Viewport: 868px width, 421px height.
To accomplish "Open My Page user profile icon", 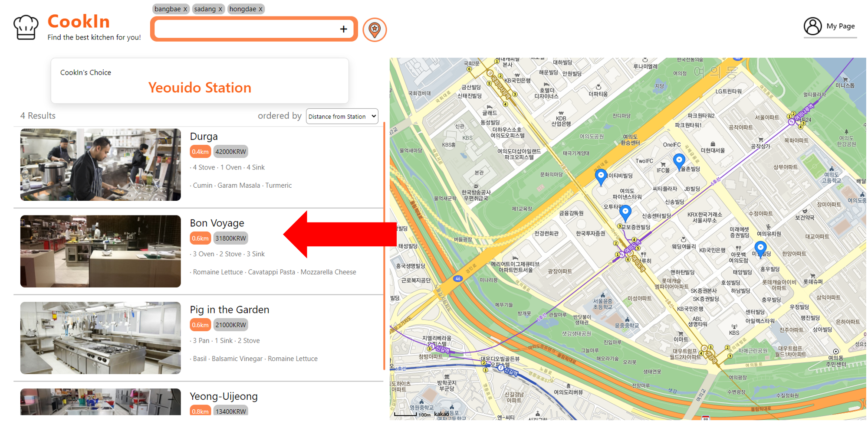I will (812, 26).
